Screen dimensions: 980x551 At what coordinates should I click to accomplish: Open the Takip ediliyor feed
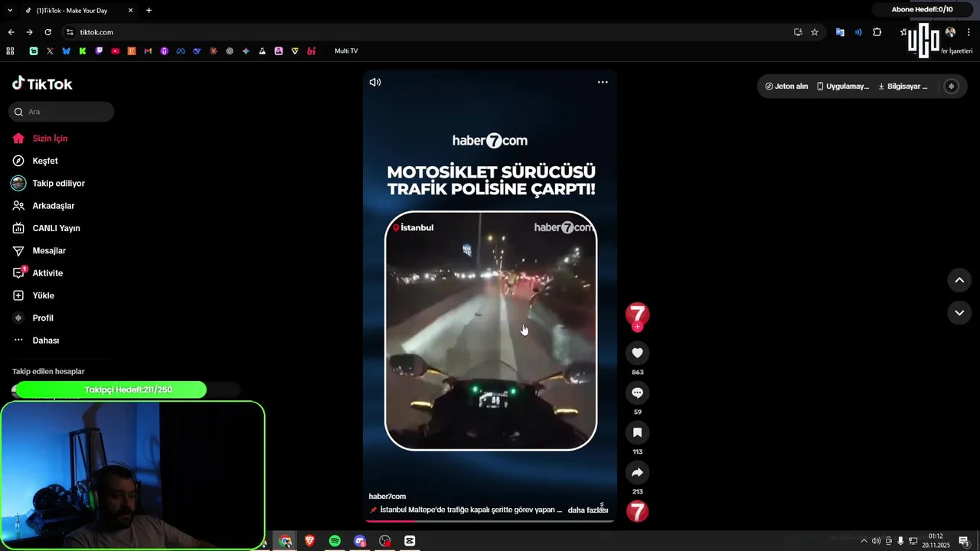coord(60,184)
